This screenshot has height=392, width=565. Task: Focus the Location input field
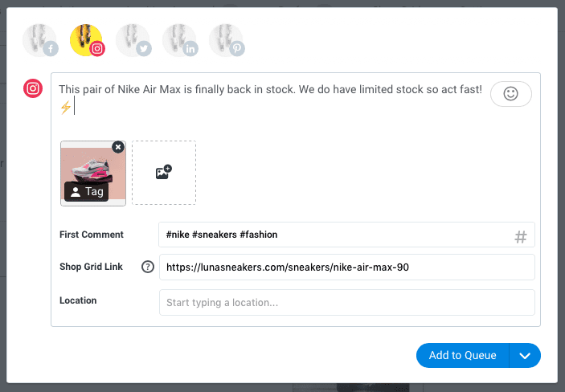(347, 302)
